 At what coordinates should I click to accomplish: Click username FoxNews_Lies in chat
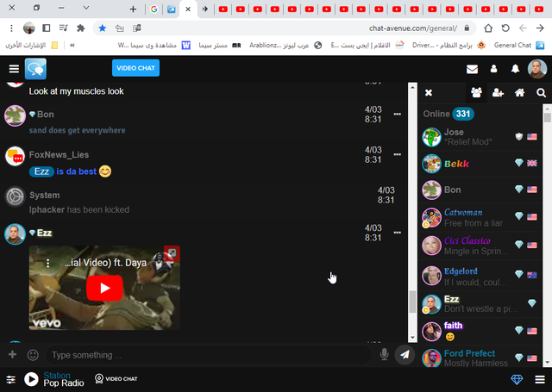click(x=59, y=155)
